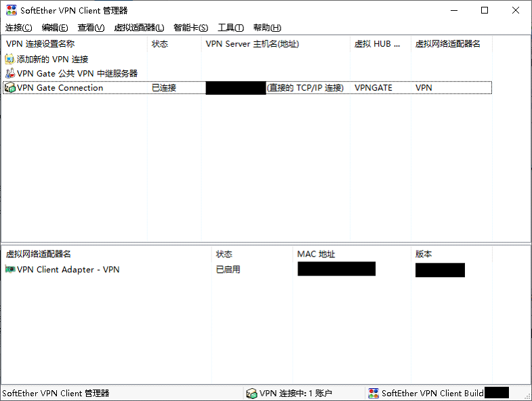
Task: Click the VPN Client Adapter network card icon
Action: tap(10, 270)
